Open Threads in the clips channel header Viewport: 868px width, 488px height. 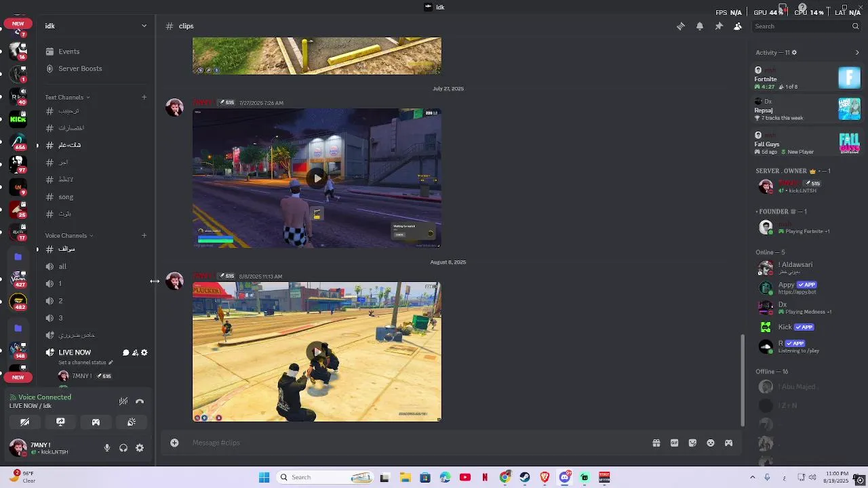tap(681, 26)
